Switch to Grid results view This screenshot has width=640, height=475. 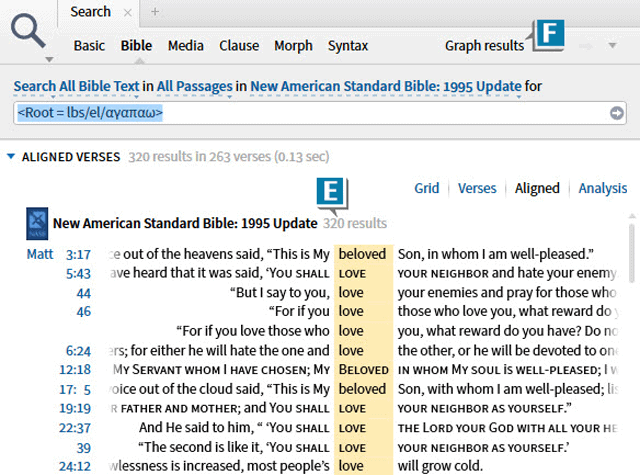coord(426,188)
